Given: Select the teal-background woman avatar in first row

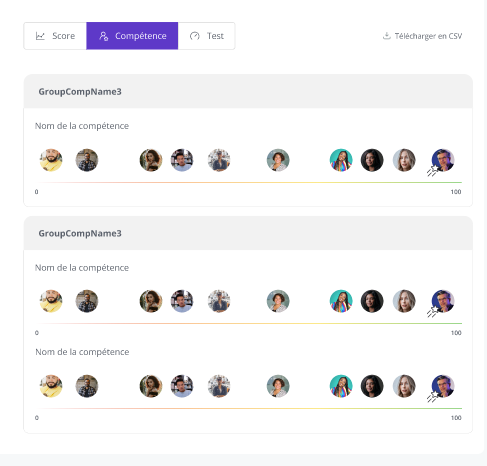Looking at the screenshot, I should (x=341, y=160).
